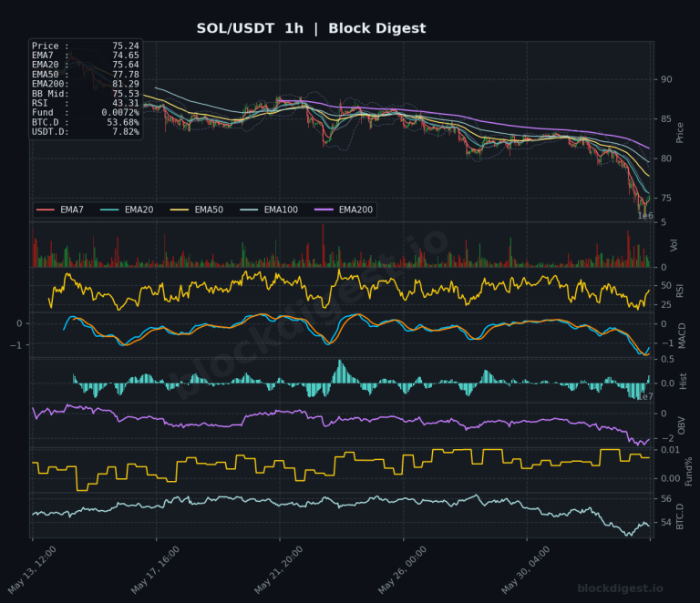The image size is (700, 603).
Task: Select the EMA200 legend entry
Action: click(x=344, y=210)
